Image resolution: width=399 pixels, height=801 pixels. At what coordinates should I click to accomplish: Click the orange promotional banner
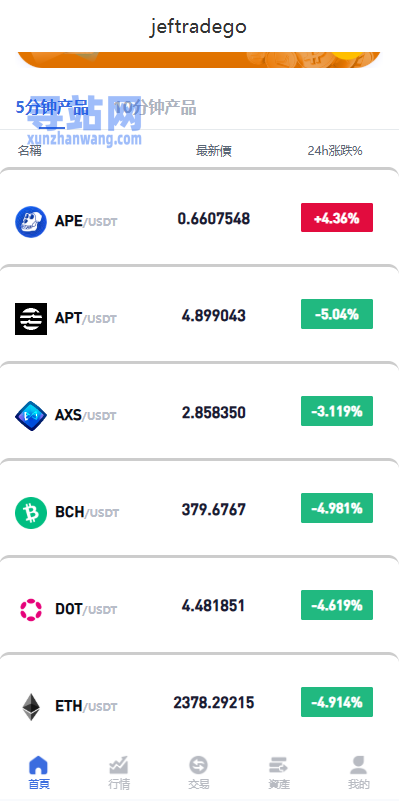pos(199,60)
